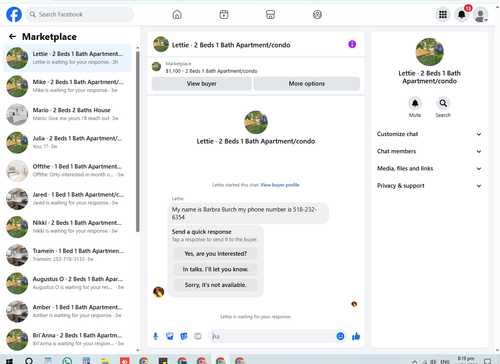Click the voice clip microphone icon

[x=155, y=336]
